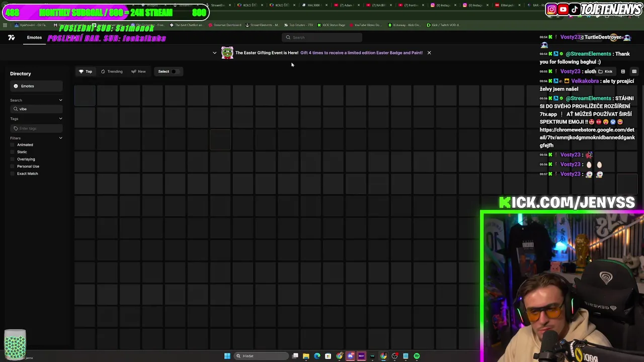Viewport: 644px width, 362px height.
Task: Click the flame icon on Trending tab
Action: pyautogui.click(x=103, y=71)
